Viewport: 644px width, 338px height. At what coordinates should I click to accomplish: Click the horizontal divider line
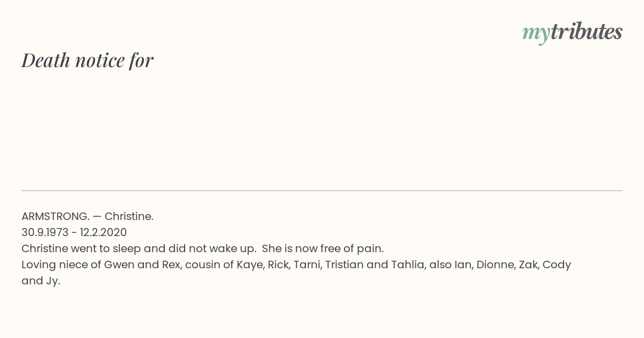pyautogui.click(x=322, y=190)
